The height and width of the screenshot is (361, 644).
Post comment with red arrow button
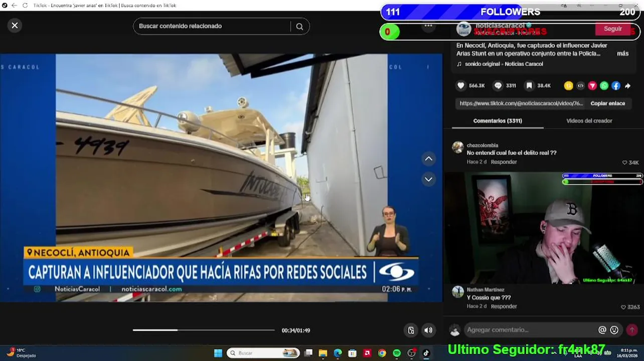click(632, 330)
